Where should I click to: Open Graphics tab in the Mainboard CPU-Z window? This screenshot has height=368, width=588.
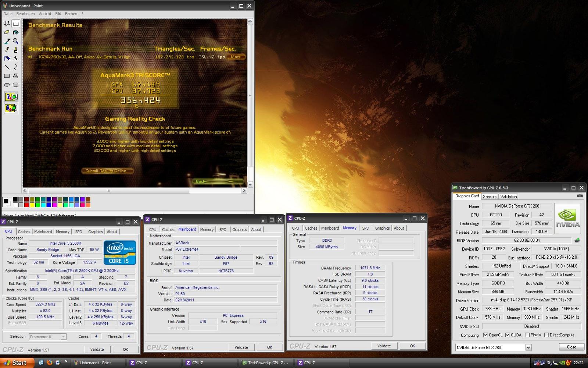tap(240, 230)
